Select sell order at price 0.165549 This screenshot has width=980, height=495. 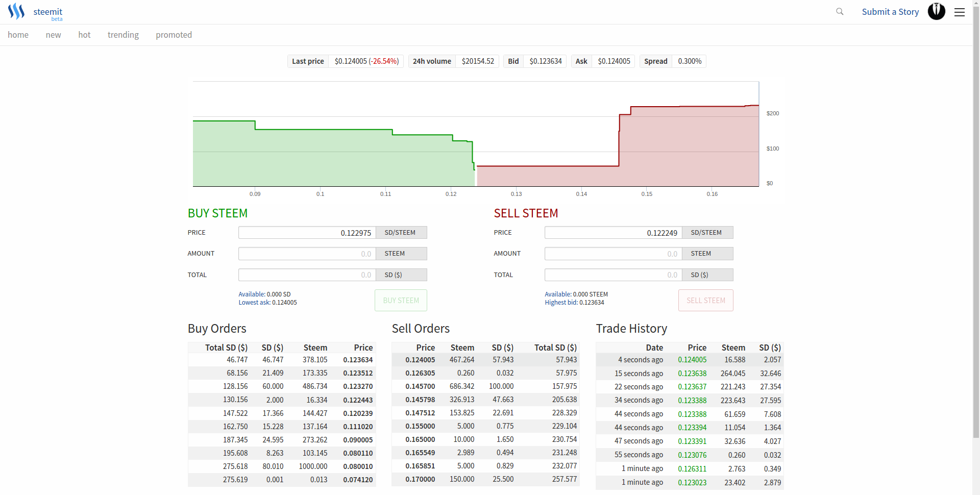click(x=485, y=453)
